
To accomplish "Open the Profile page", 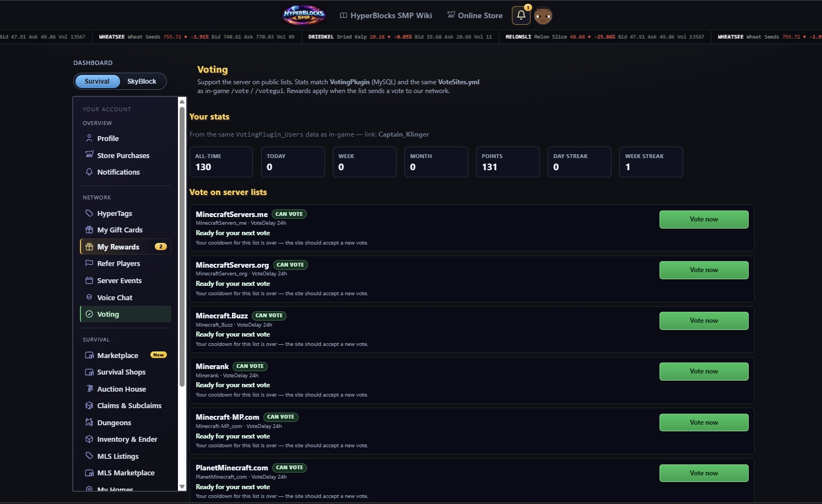I will pyautogui.click(x=126, y=138).
